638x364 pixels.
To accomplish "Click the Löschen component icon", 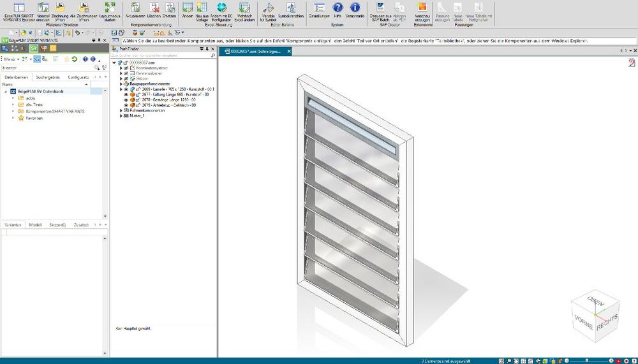I will coord(154,8).
